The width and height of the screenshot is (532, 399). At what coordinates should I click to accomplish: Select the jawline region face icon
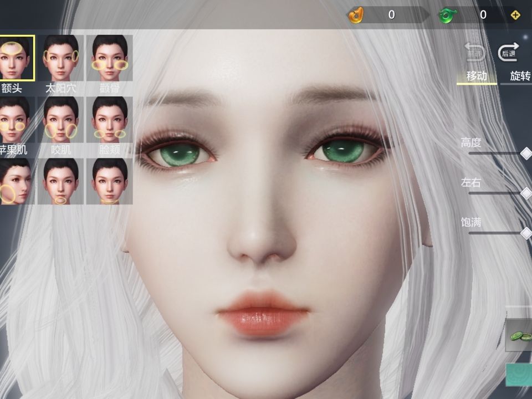pos(110,181)
